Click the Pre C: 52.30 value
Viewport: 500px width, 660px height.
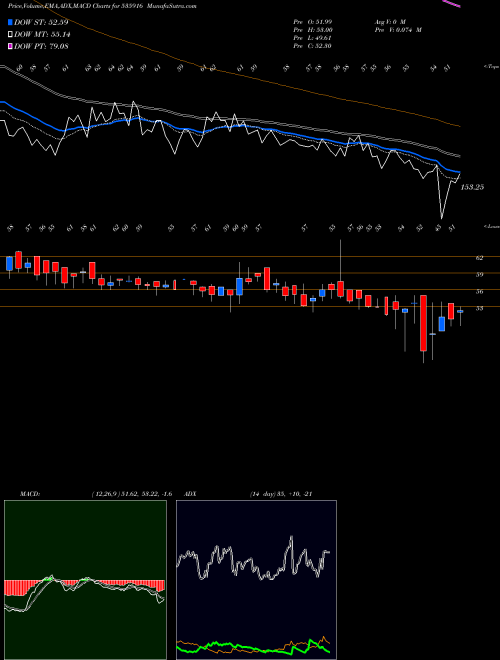(312, 46)
